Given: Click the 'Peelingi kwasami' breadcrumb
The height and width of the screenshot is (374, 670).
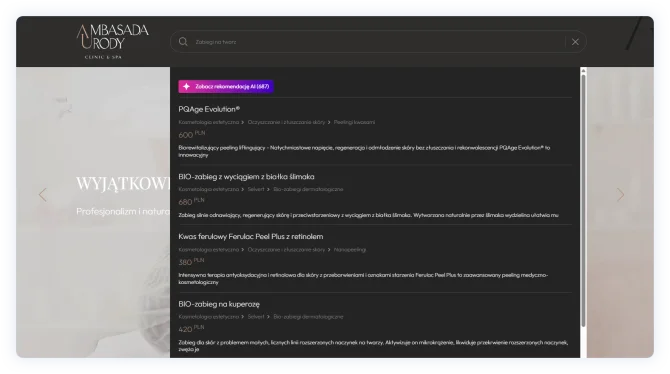Looking at the screenshot, I should 354,122.
